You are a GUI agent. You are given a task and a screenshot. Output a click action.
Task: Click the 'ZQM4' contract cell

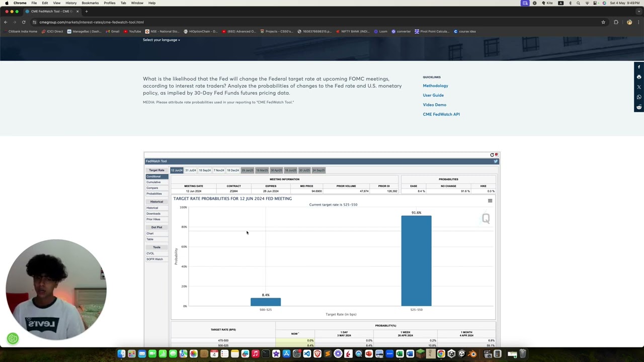[x=233, y=191]
